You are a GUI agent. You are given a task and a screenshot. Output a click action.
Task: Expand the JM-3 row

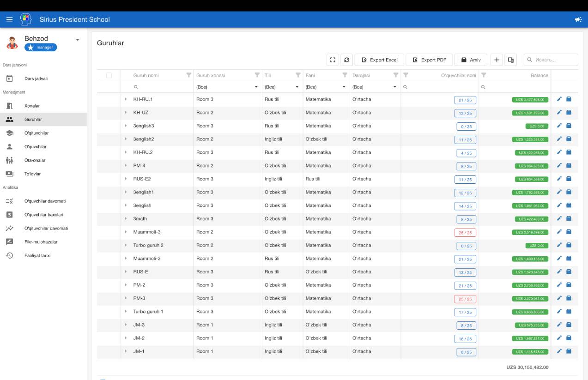click(126, 325)
